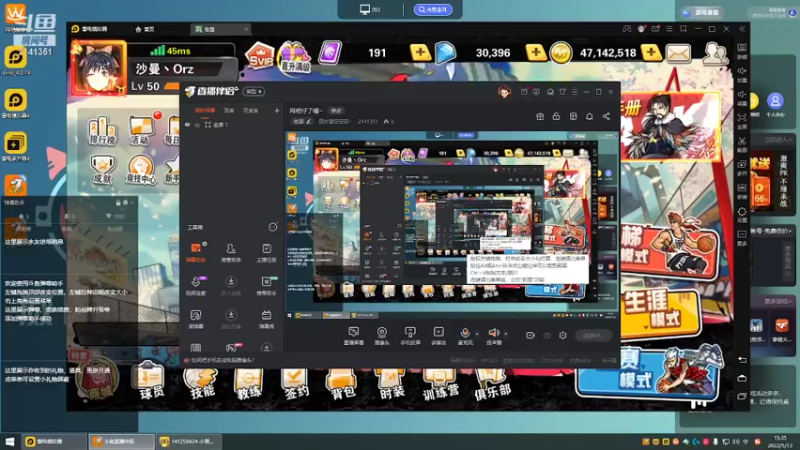800x450 pixels.
Task: Select the 全屏1 scene source row
Action: pos(232,124)
